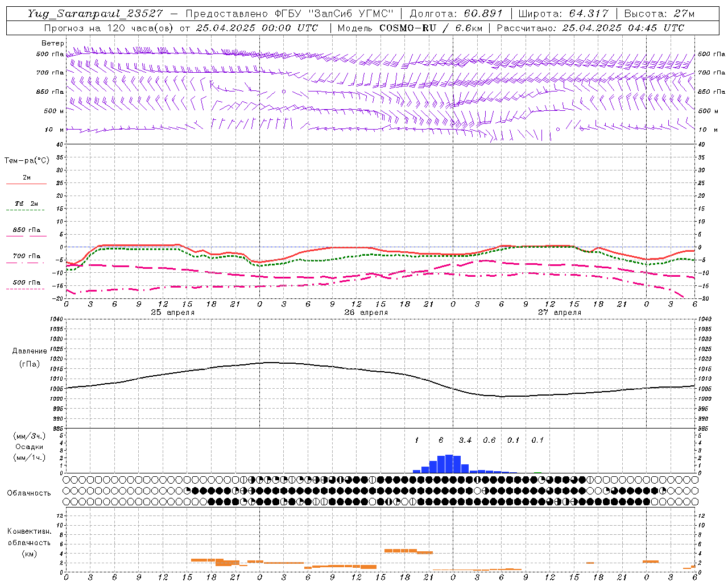
Task: Click the Высота: 27м value
Action: coord(659,14)
